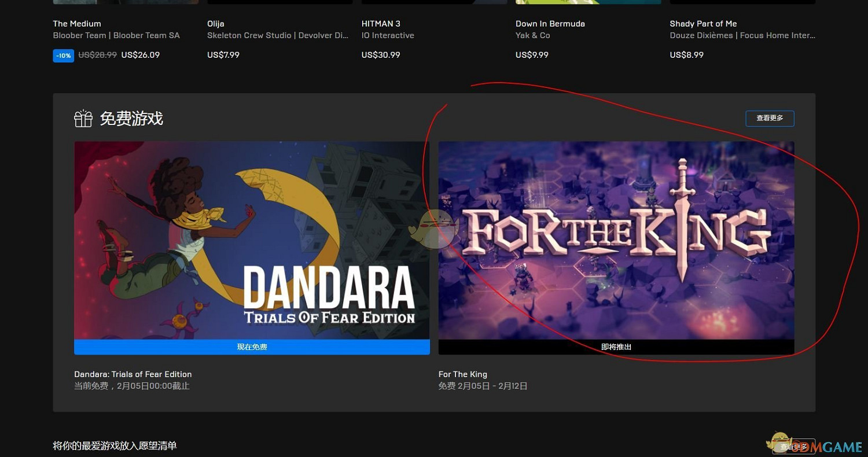Click the HITMAN 3 price US$30.99
This screenshot has width=868, height=457.
[381, 55]
